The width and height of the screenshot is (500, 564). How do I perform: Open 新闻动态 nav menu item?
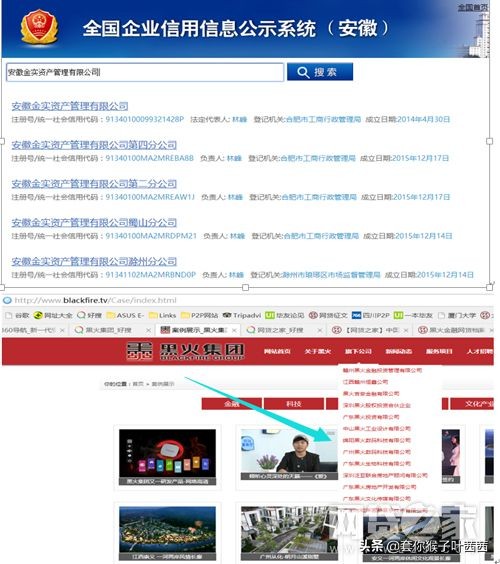pos(399,351)
